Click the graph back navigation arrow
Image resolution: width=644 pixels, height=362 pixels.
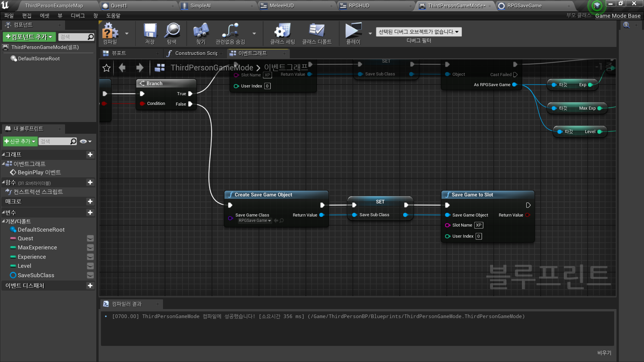[122, 68]
